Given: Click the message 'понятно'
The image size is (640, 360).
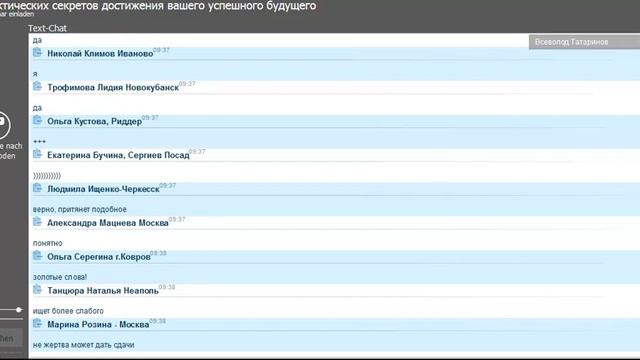Looking at the screenshot, I should tap(47, 243).
